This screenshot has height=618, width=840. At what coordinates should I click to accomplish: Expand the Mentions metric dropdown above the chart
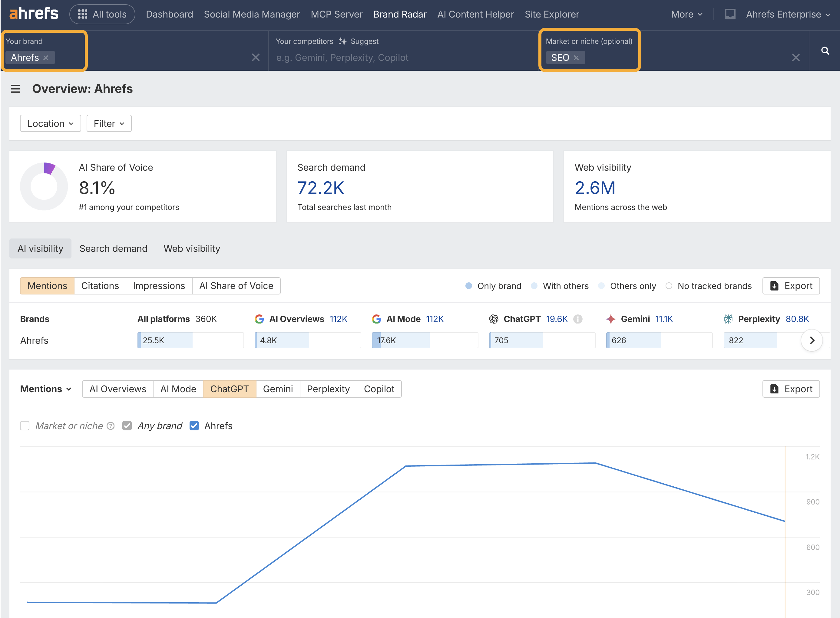click(x=45, y=389)
